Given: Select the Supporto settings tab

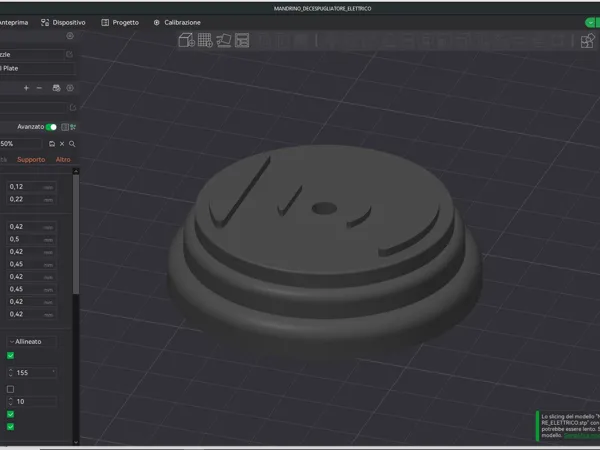Looking at the screenshot, I should pyautogui.click(x=31, y=160).
